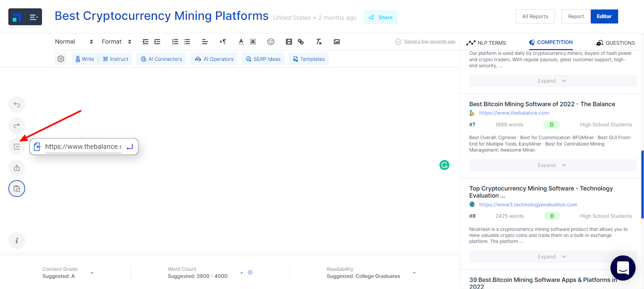Expand the Technology Evaluation competitor card
This screenshot has height=289, width=644.
click(x=553, y=257)
